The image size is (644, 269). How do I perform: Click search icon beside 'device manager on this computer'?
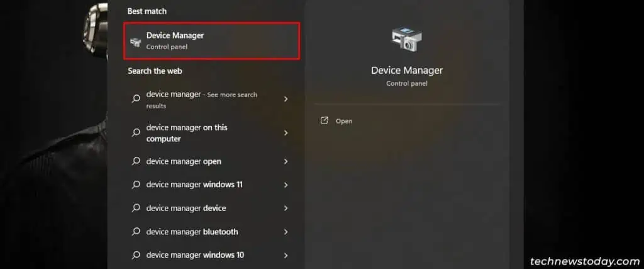tap(136, 132)
